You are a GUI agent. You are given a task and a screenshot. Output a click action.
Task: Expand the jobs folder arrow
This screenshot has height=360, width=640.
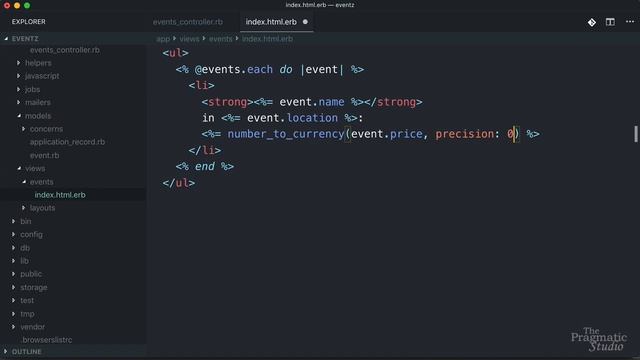click(18, 89)
